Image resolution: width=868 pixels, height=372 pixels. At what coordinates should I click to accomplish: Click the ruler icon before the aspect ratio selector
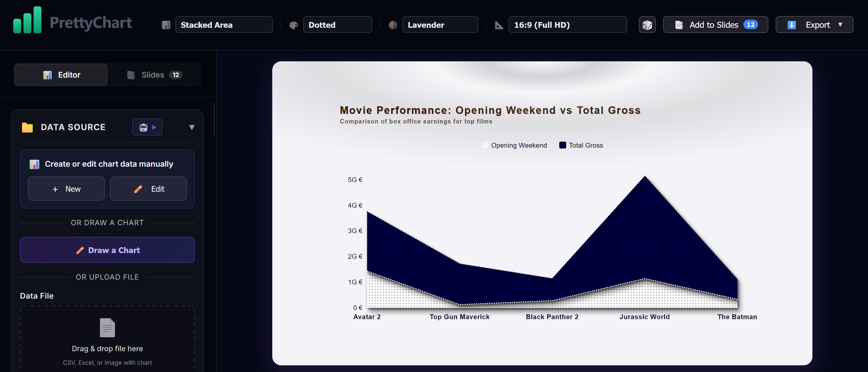[x=498, y=25]
